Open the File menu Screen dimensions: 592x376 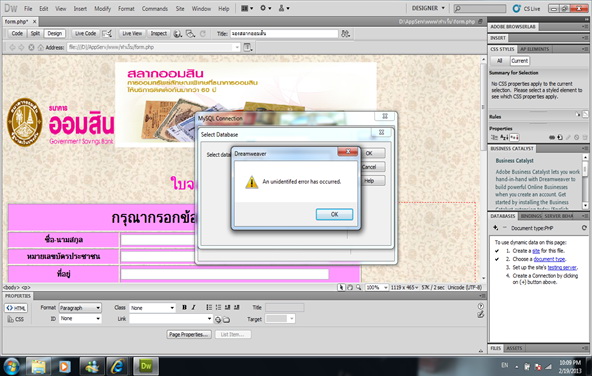28,8
